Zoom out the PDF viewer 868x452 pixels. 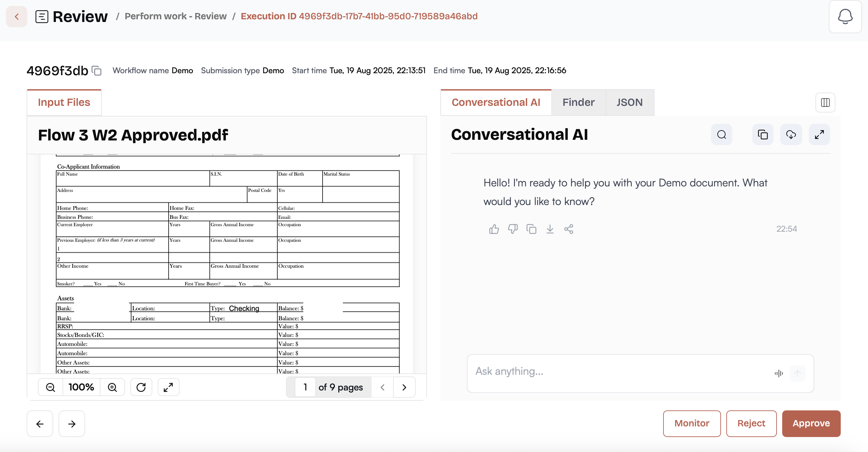pos(51,387)
